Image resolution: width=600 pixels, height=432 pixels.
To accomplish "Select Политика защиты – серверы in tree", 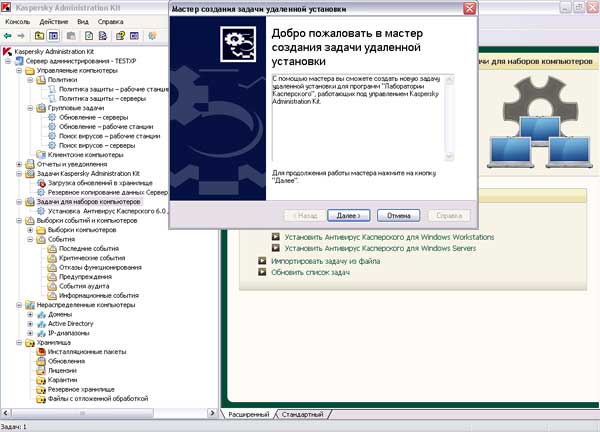I will 103,98.
